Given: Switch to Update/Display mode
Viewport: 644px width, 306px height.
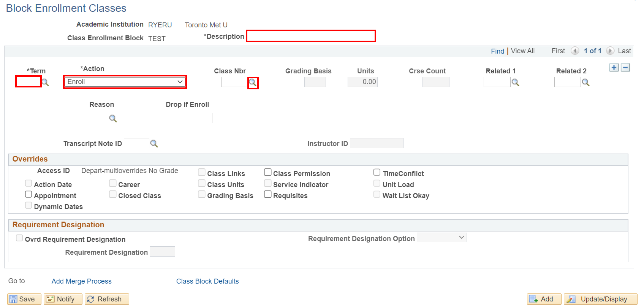Looking at the screenshot, I should click(600, 299).
